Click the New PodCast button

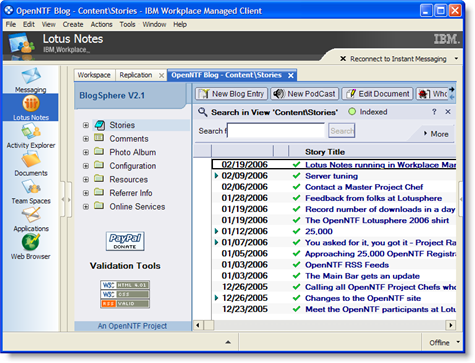tap(305, 94)
